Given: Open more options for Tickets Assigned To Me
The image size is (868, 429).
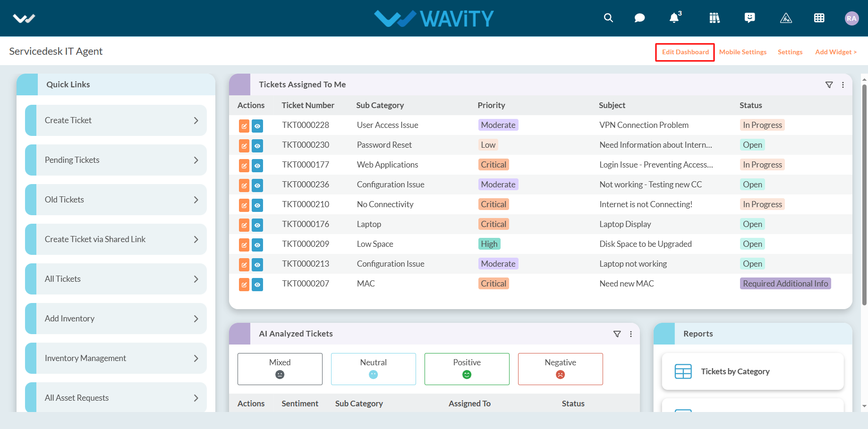Looking at the screenshot, I should click(843, 85).
